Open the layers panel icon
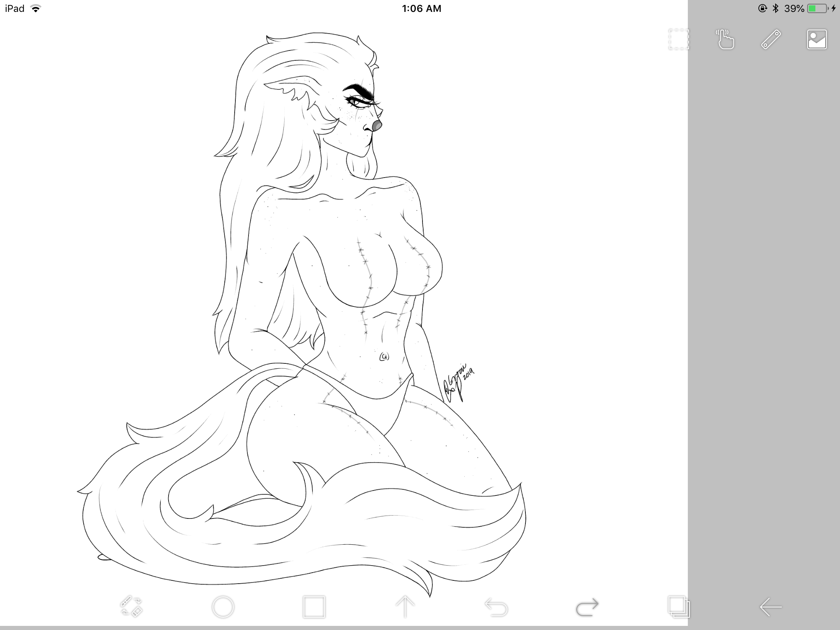840x630 pixels. (679, 607)
